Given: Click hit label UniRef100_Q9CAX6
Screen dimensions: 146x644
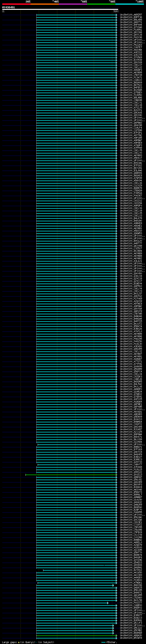Looking at the screenshot, I should [x=131, y=113].
